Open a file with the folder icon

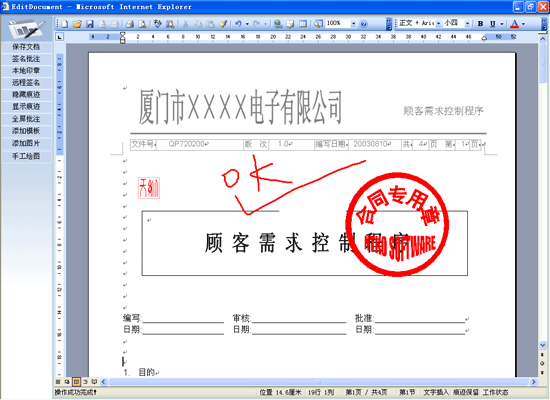click(77, 24)
